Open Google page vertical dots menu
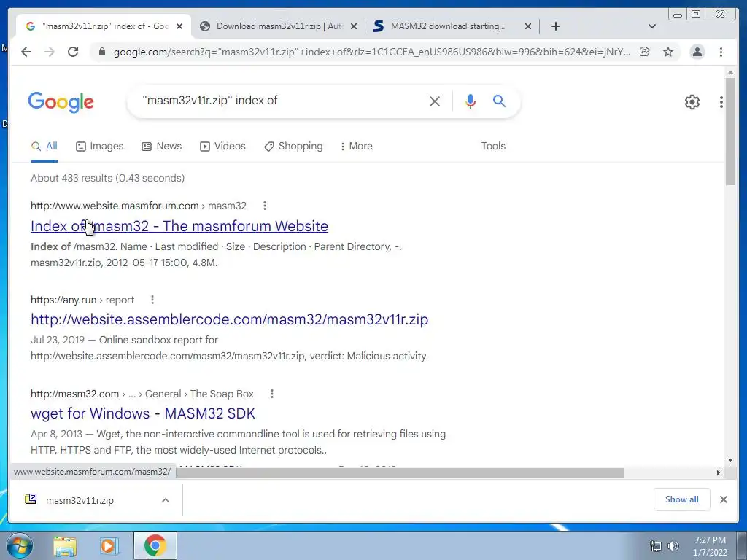Viewport: 747px width, 560px height. pos(721,102)
